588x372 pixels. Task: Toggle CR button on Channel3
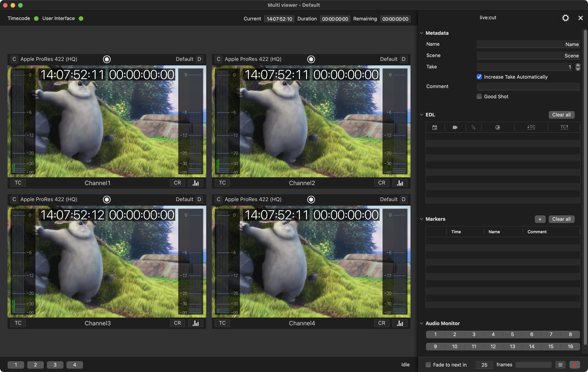point(177,323)
